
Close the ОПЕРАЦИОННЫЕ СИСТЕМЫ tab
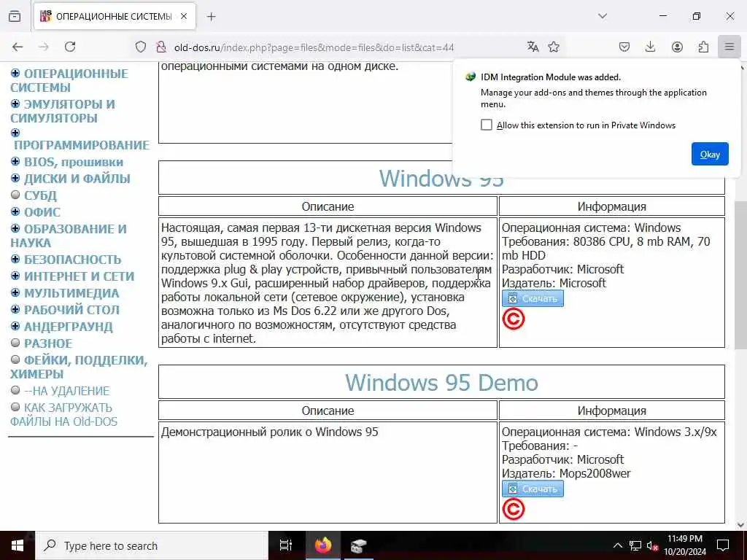(x=184, y=16)
